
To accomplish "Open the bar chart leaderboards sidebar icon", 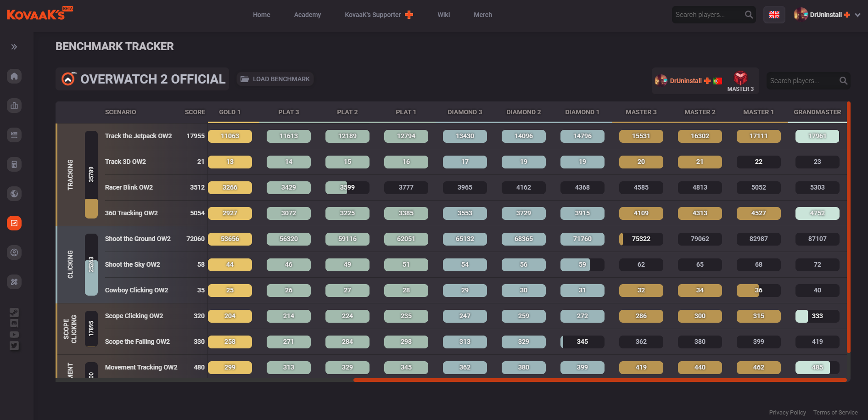I will click(14, 106).
